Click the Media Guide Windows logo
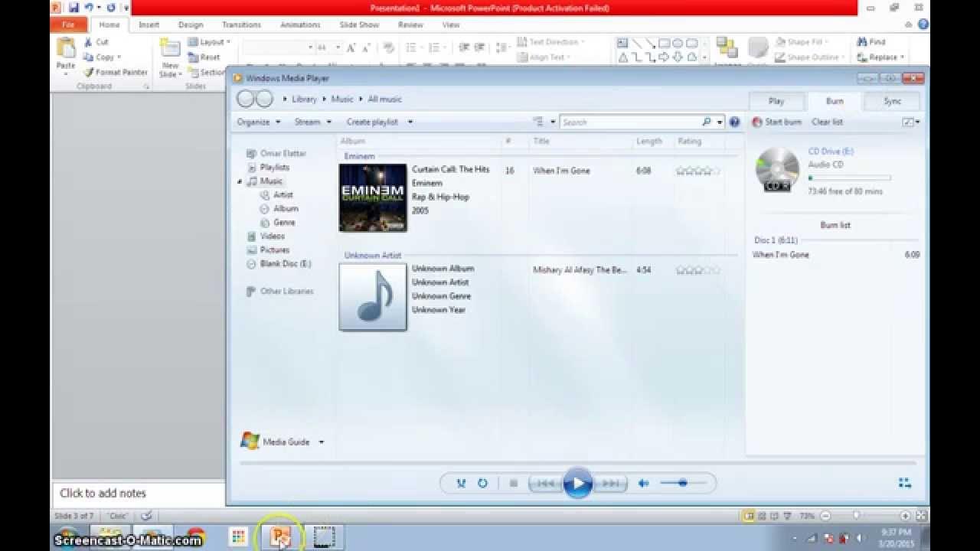The height and width of the screenshot is (551, 980). tap(250, 441)
